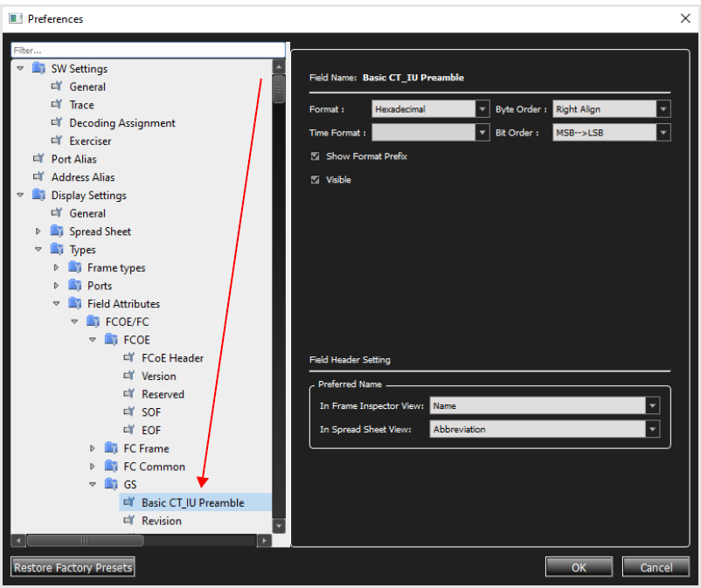701x588 pixels.
Task: Collapse the GS tree node
Action: [93, 484]
